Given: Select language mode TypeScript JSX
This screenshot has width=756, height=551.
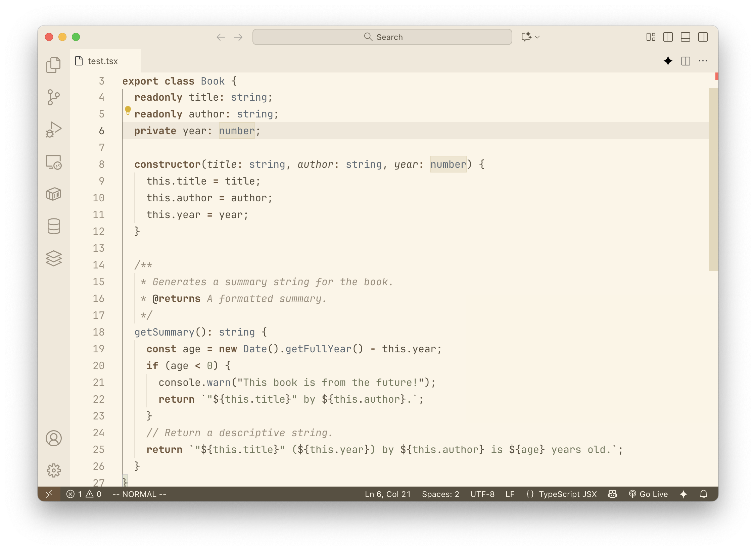Looking at the screenshot, I should (568, 494).
